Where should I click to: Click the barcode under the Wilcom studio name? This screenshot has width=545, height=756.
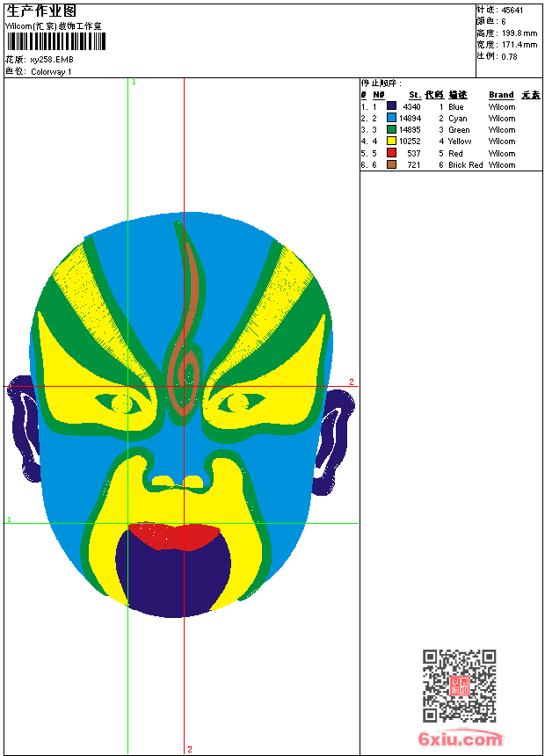(56, 41)
